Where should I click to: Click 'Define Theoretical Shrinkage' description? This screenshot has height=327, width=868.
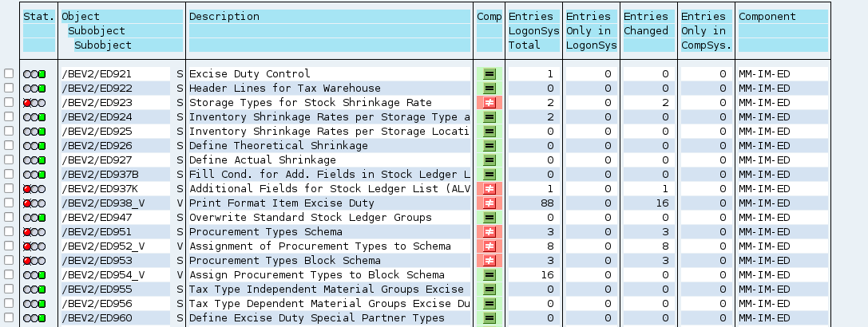tap(279, 145)
